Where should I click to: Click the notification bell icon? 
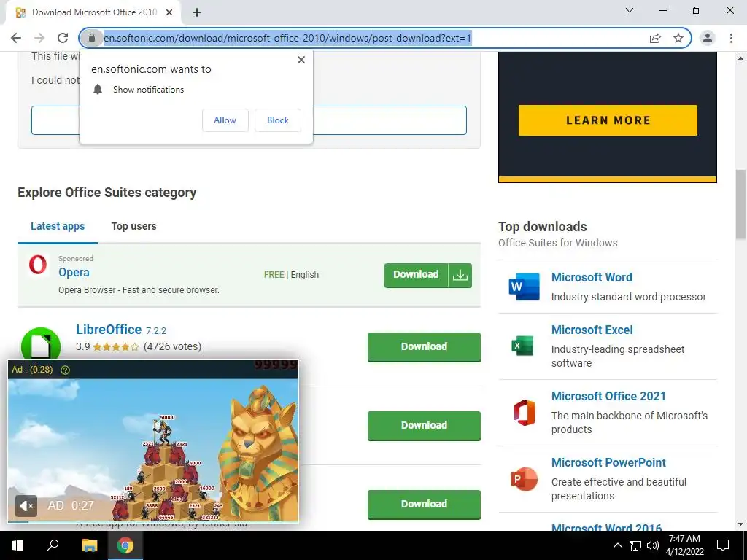pyautogui.click(x=98, y=90)
